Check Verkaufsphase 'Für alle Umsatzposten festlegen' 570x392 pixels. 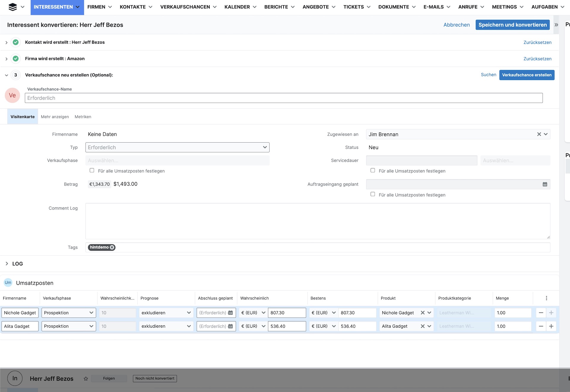92,170
